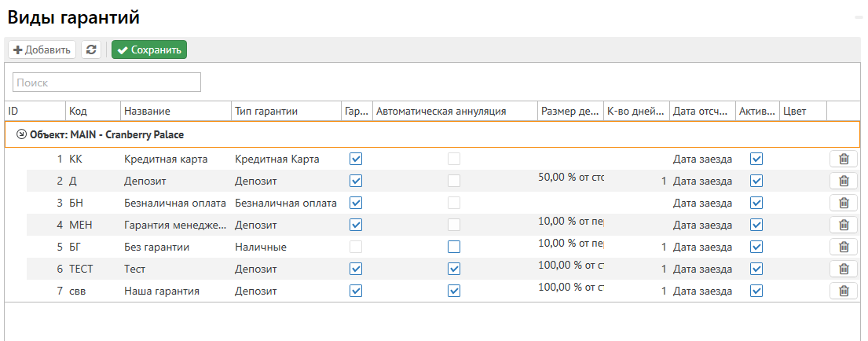Click the Добавить button
Screen dimensions: 868x341
[x=42, y=49]
